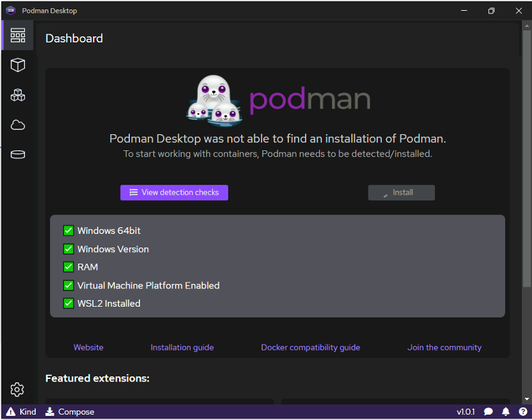Open the Pods stacked-cubes icon in sidebar
Image resolution: width=532 pixels, height=420 pixels.
tap(18, 95)
